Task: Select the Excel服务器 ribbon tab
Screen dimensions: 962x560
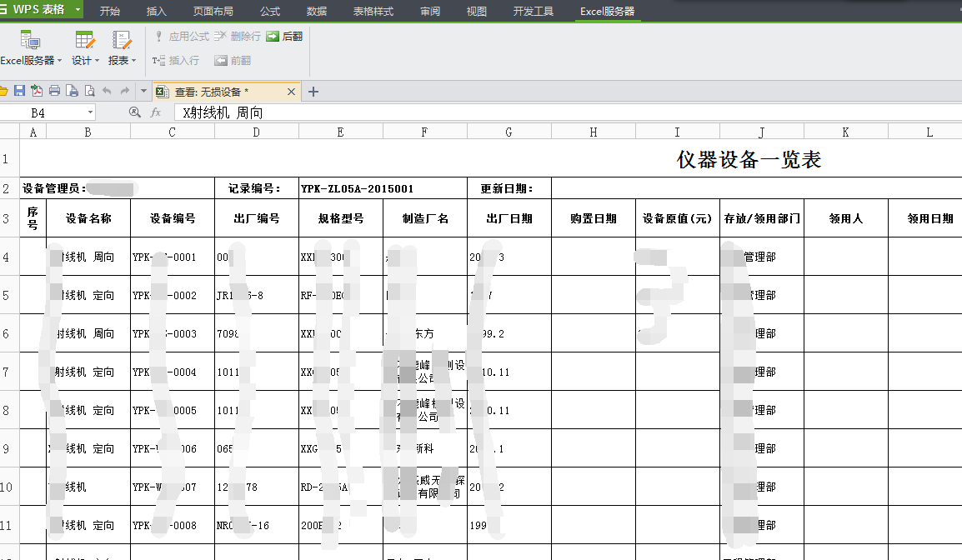Action: point(608,11)
